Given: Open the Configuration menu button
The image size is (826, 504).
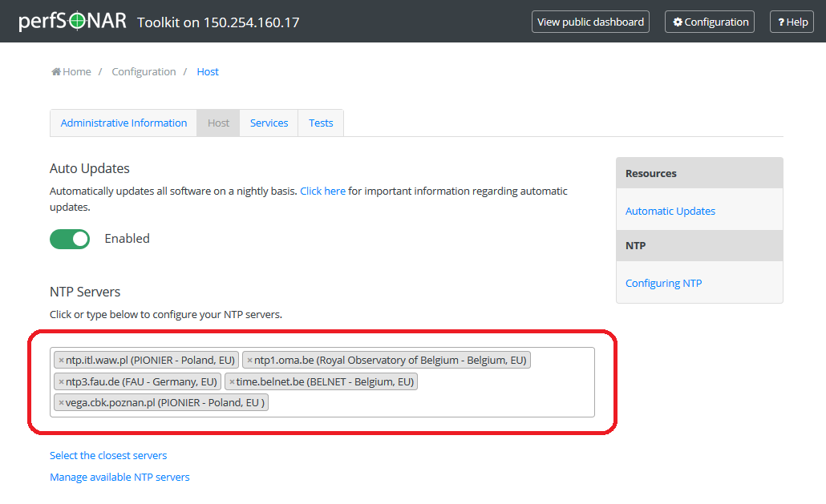Looking at the screenshot, I should pyautogui.click(x=710, y=22).
